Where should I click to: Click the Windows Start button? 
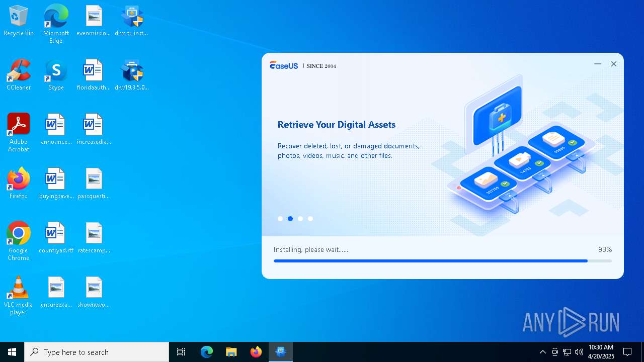[12, 352]
